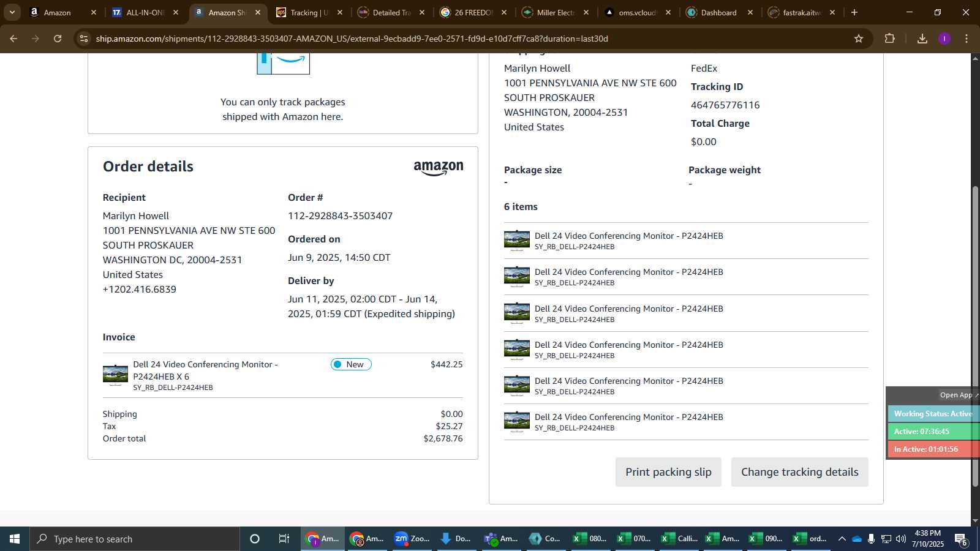The image size is (980, 551).
Task: Click the Change tracking details button
Action: 799,472
